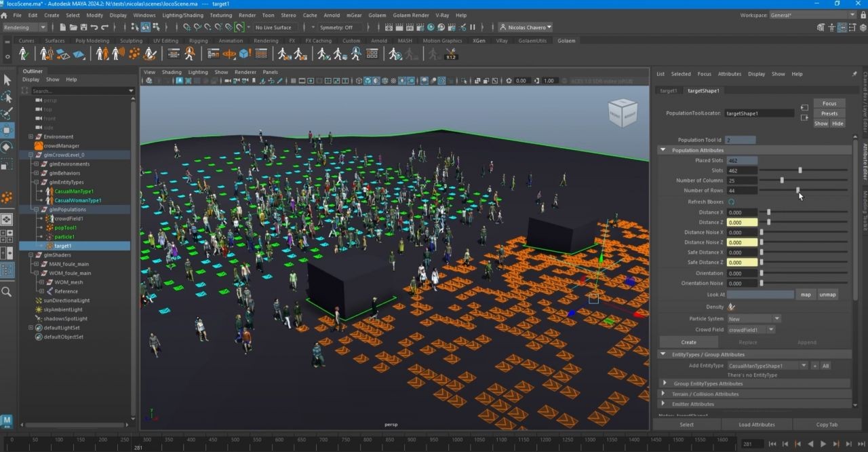The width and height of the screenshot is (868, 452).
Task: Click the Golaem orange particle cluster shelf icon
Action: (x=135, y=54)
